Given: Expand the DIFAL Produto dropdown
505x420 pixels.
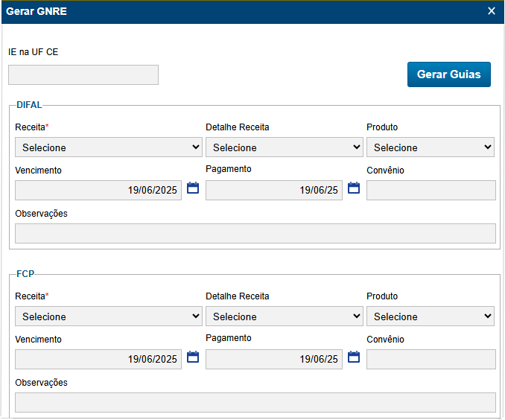Looking at the screenshot, I should pyautogui.click(x=431, y=147).
